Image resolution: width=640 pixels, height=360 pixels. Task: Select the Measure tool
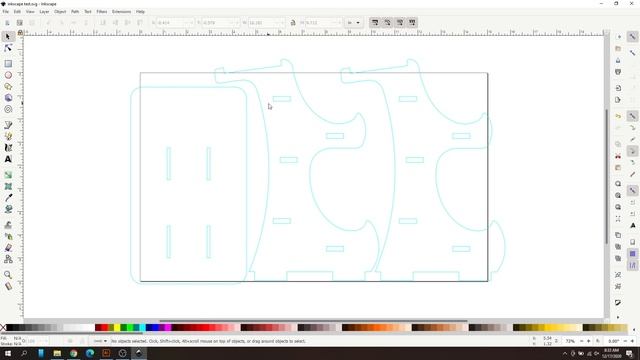tap(8, 286)
